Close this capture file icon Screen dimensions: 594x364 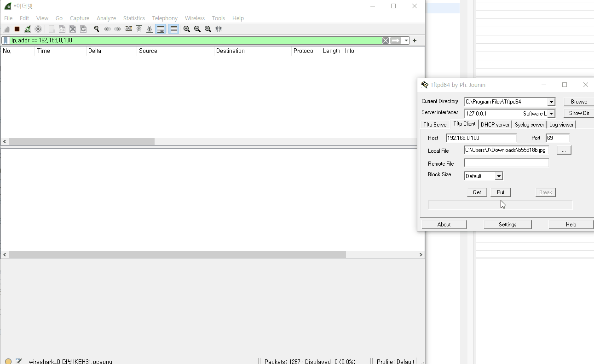click(x=73, y=29)
